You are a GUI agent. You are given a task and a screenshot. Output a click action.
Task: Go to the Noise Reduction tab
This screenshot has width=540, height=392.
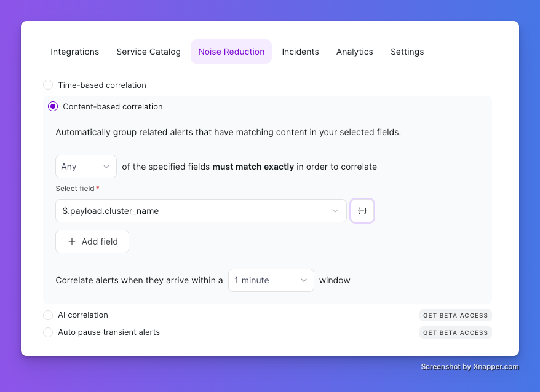click(x=231, y=52)
